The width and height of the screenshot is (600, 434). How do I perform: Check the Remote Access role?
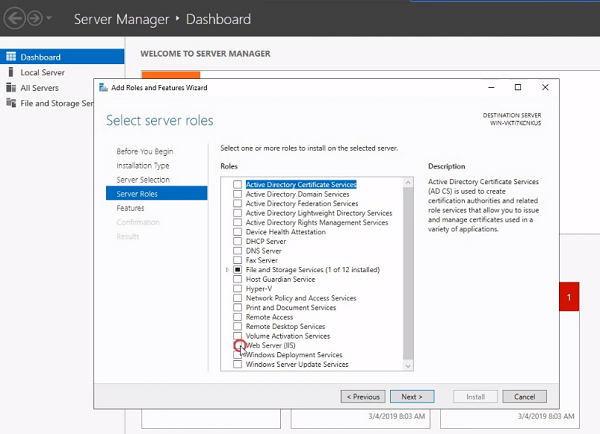point(237,317)
